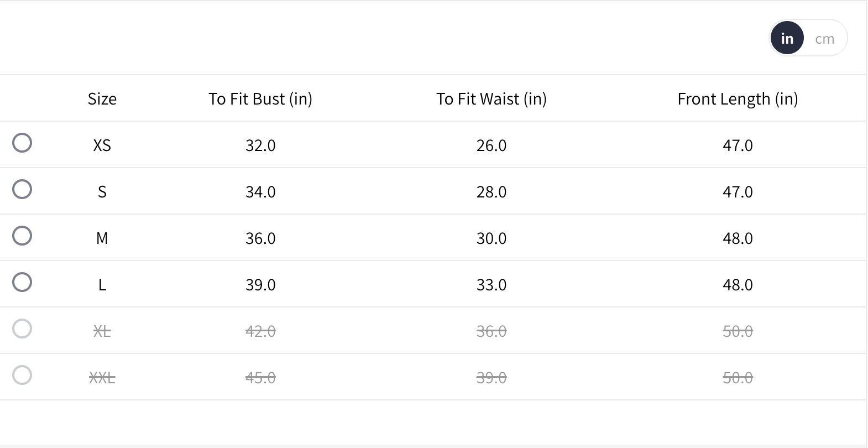The width and height of the screenshot is (868, 448).
Task: Click the To Fit Bust column header
Action: click(260, 98)
